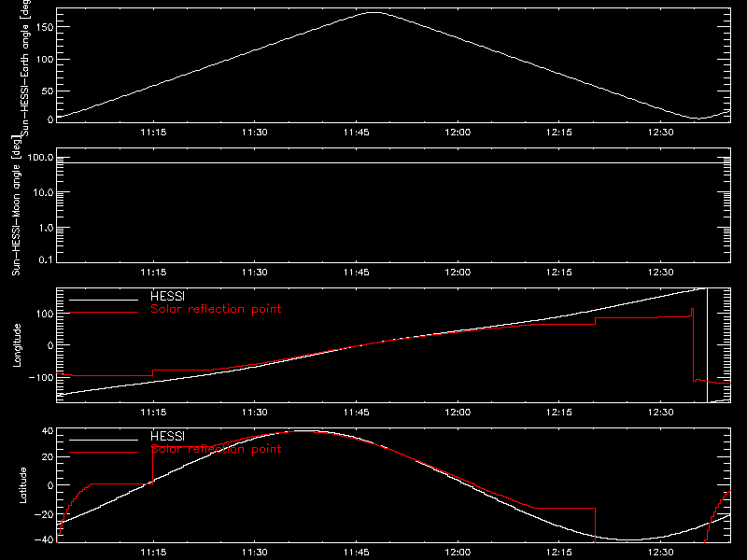Click 11:30 label under Sun-HESSI-Earth angle plot

click(255, 133)
